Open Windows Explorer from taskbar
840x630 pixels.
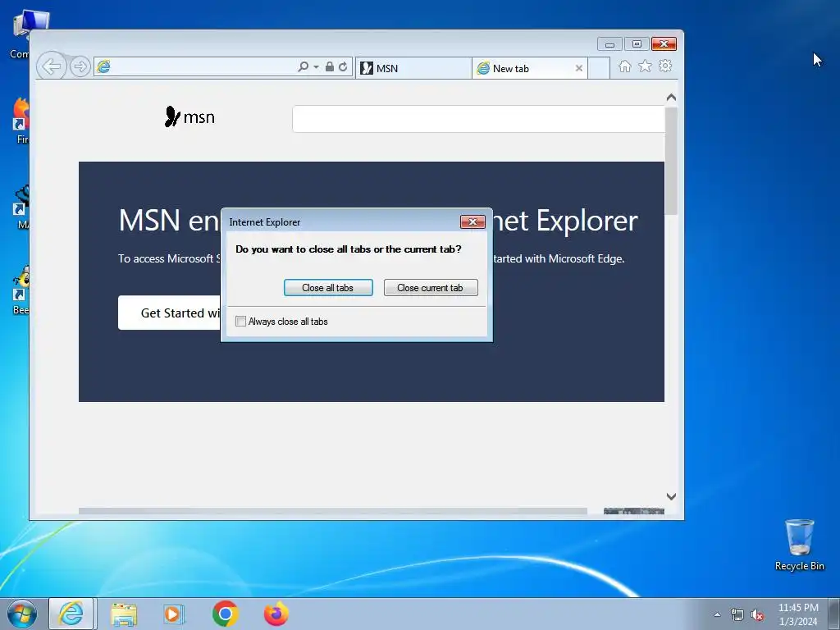click(124, 614)
